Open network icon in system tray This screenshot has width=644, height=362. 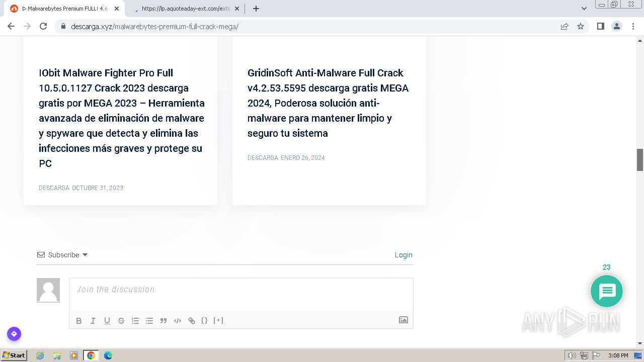[x=584, y=355]
